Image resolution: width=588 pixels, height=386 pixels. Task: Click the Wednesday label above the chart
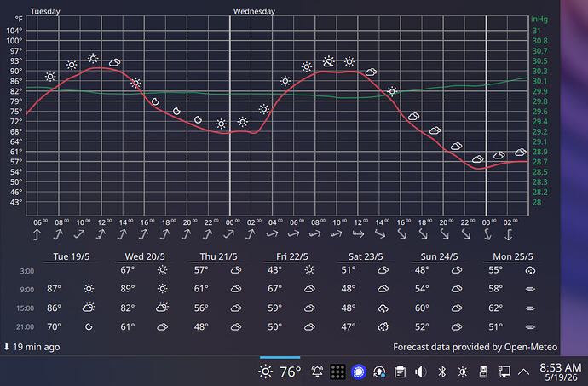click(x=254, y=11)
